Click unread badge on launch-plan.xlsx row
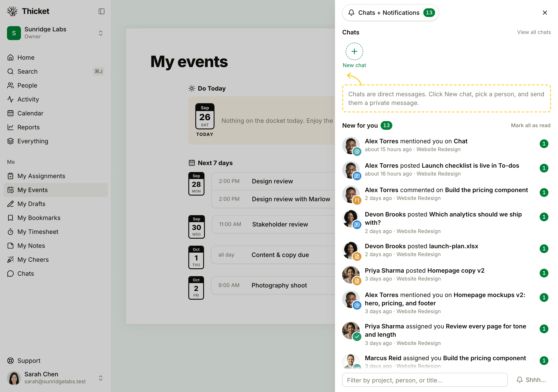 (x=544, y=249)
